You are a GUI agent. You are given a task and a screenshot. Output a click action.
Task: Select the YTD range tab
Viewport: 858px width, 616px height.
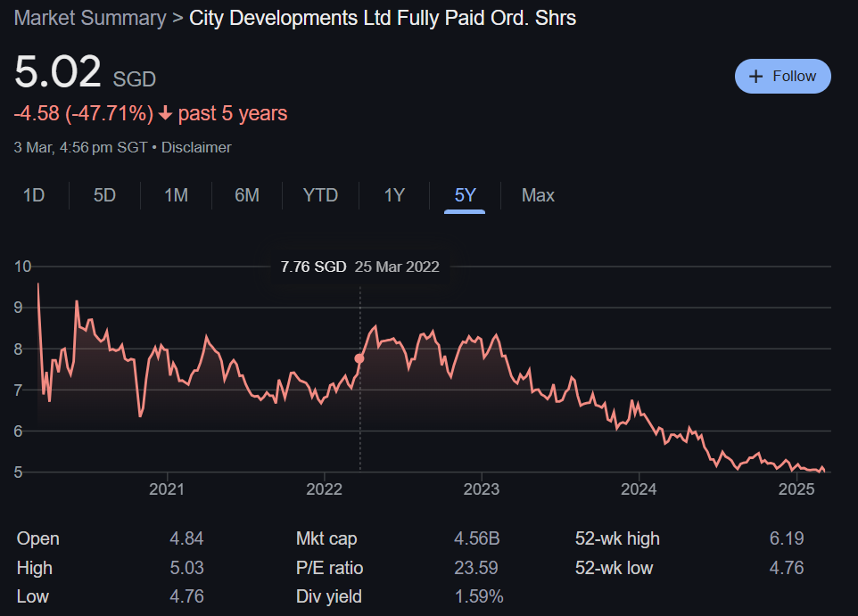[321, 195]
